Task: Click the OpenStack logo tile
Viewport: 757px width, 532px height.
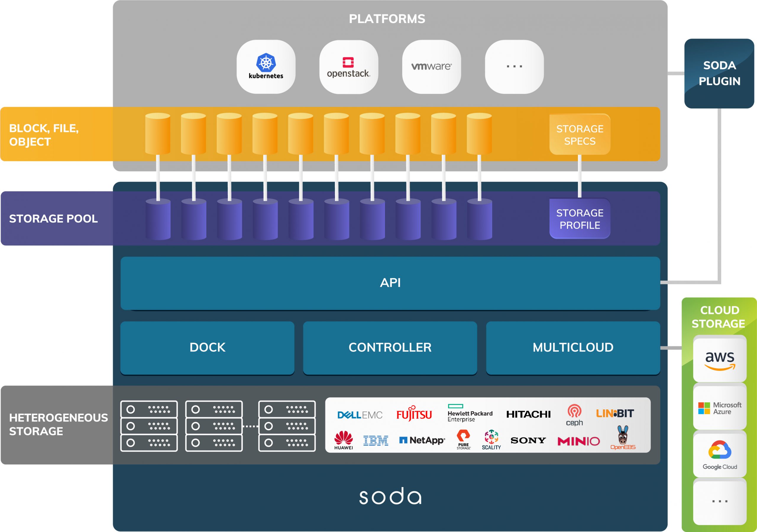Action: tap(349, 67)
